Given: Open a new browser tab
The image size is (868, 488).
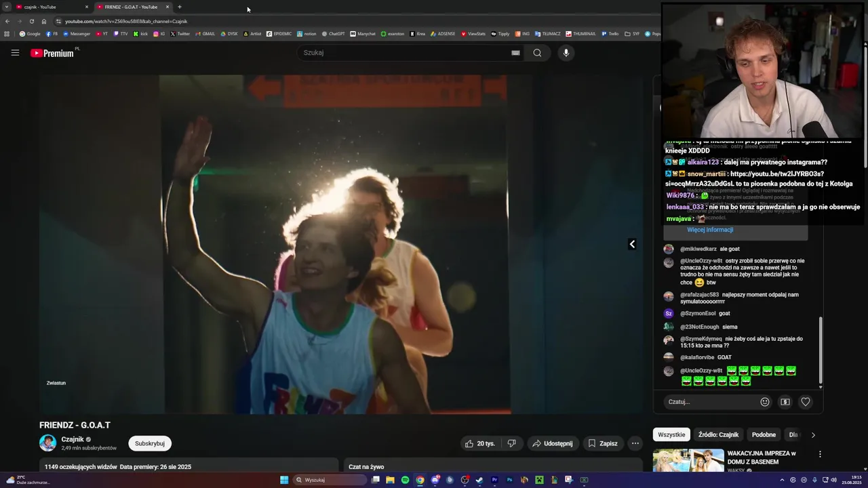Looking at the screenshot, I should [x=180, y=7].
